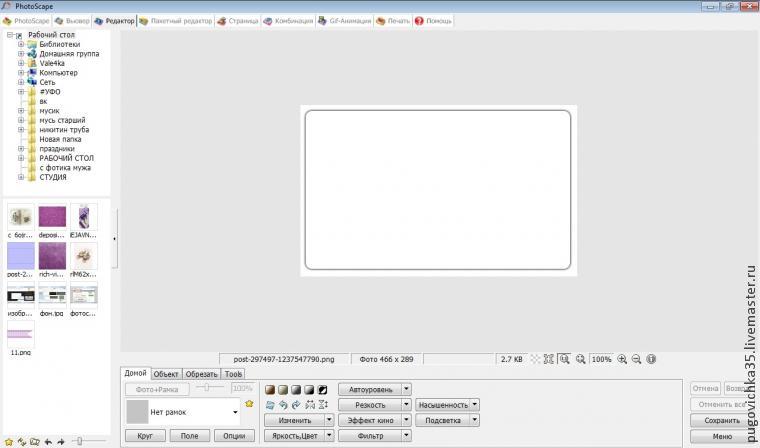Open the Помощь help tab
The width and height of the screenshot is (760, 448).
coord(433,21)
